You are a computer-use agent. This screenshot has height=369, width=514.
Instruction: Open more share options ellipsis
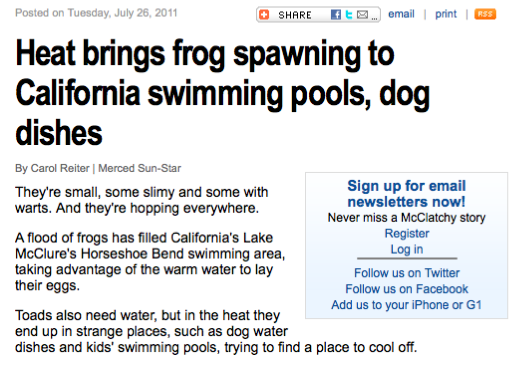(374, 18)
